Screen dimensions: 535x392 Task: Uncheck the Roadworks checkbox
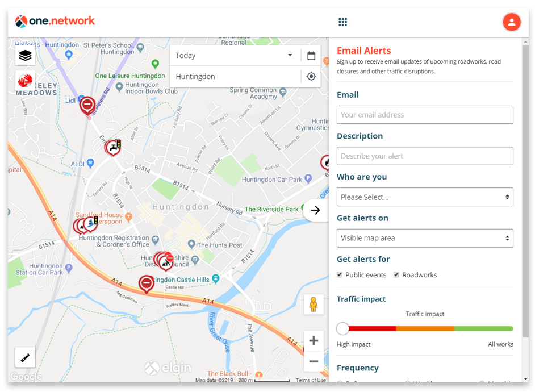pos(396,275)
